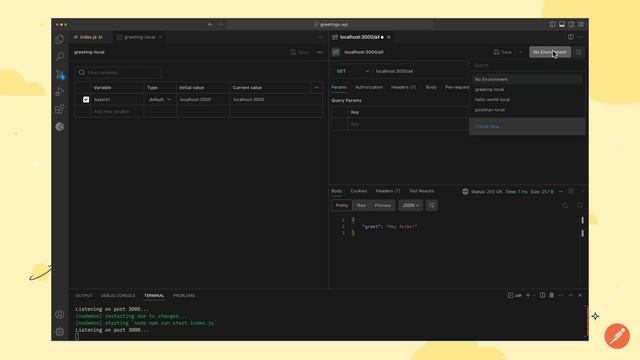Open the Params request tab
This screenshot has height=360, width=640.
tap(339, 87)
